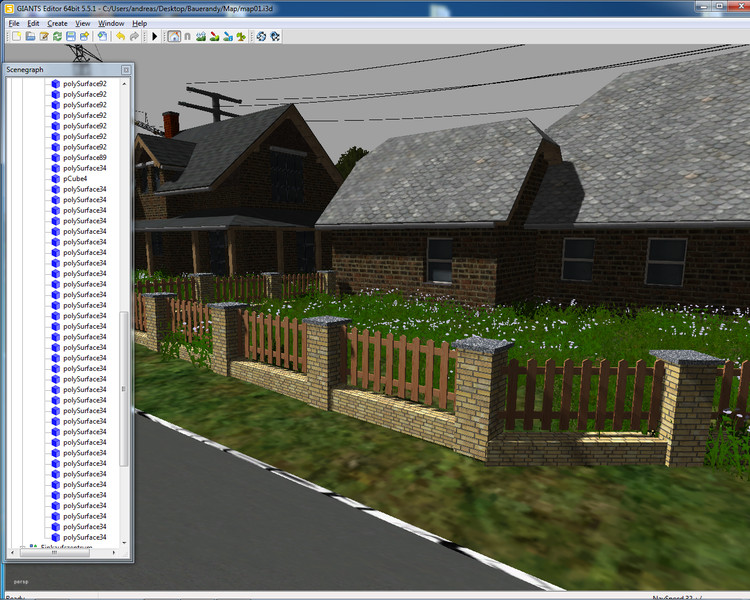Open the Edit menu
This screenshot has width=750, height=600.
tap(33, 23)
